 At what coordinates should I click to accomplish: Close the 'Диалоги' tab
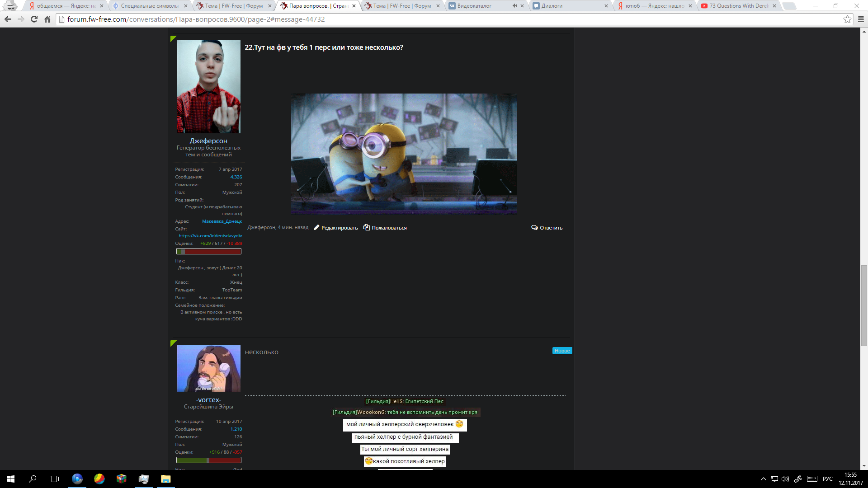pos(606,6)
